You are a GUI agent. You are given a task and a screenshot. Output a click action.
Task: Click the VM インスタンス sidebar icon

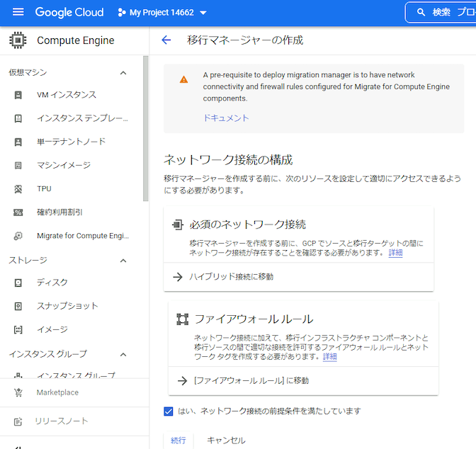click(x=18, y=95)
